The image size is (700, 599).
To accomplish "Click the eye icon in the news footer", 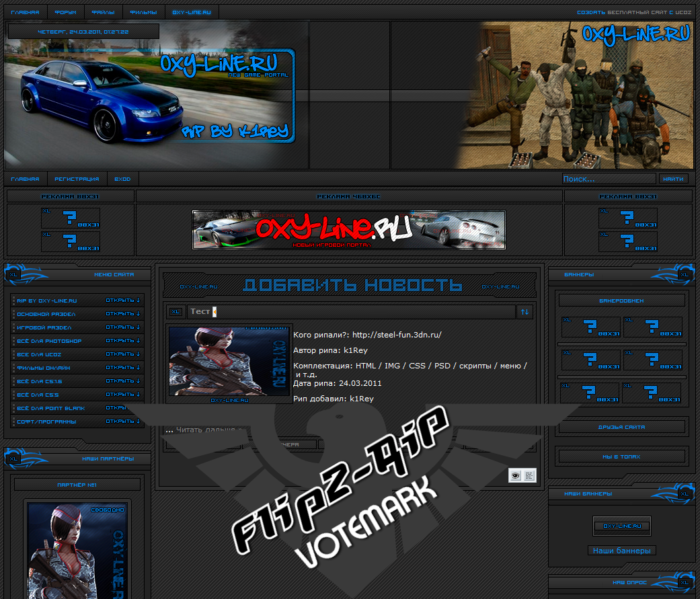I will click(x=515, y=475).
